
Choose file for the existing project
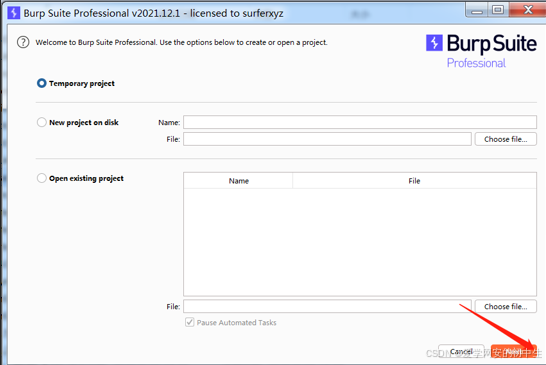coord(506,306)
